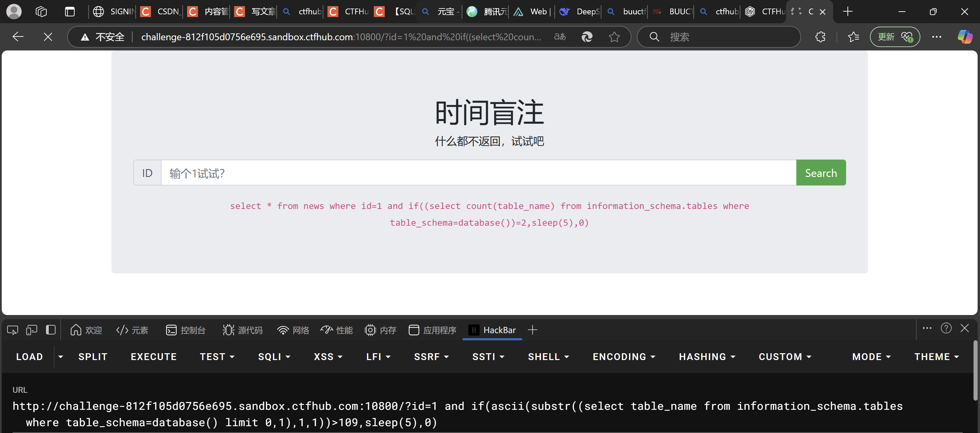Screen dimensions: 980x433
Task: Open DevTools help question mark icon
Action: tap(946, 328)
